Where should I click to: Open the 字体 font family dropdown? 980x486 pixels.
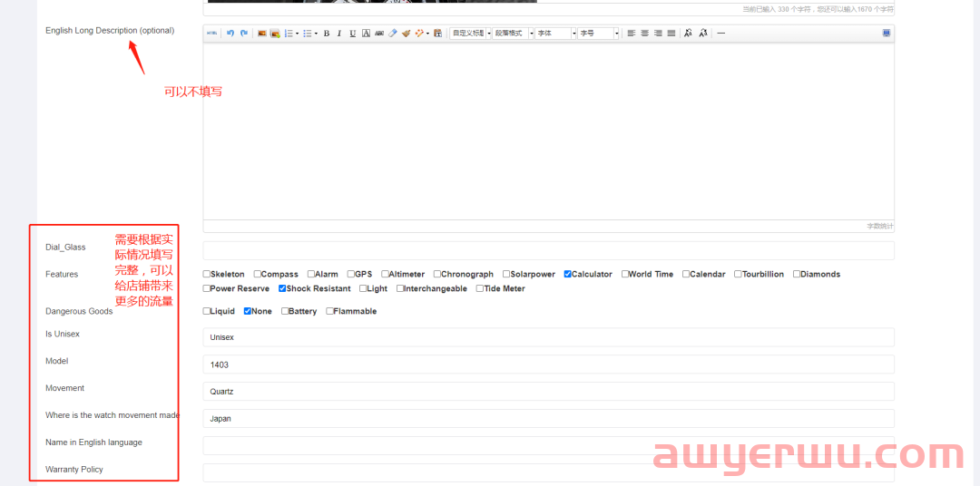555,34
